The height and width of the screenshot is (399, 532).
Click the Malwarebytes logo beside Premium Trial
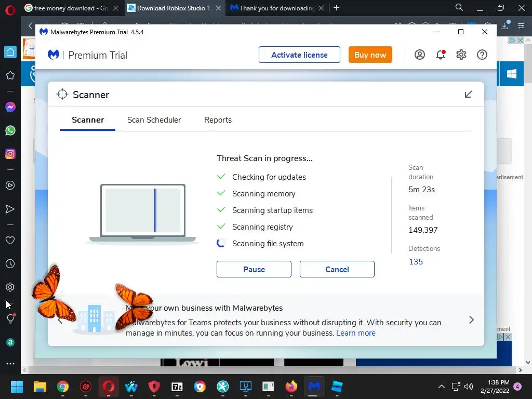tap(54, 55)
